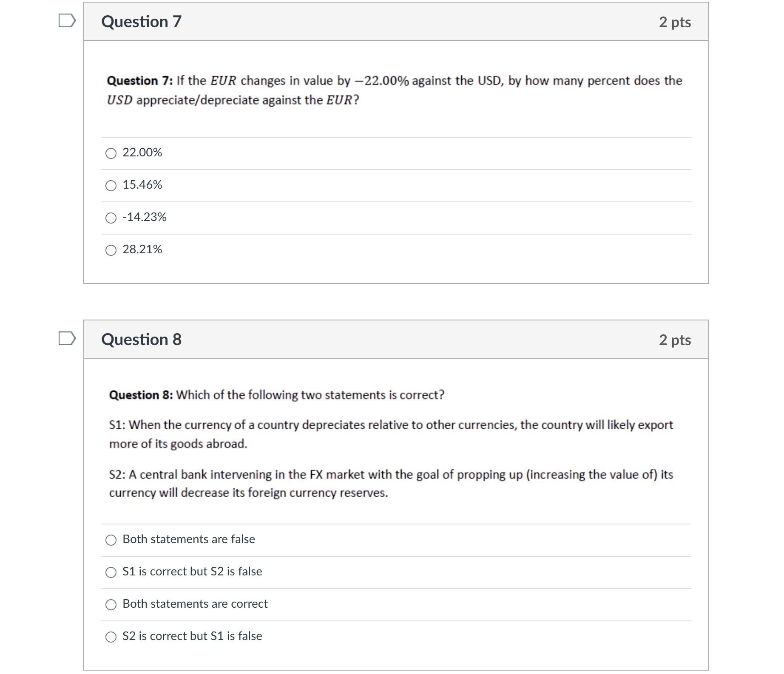Viewport: 784px width, 674px height.
Task: Click the 'Both statements are correct' answer text
Action: click(x=194, y=604)
